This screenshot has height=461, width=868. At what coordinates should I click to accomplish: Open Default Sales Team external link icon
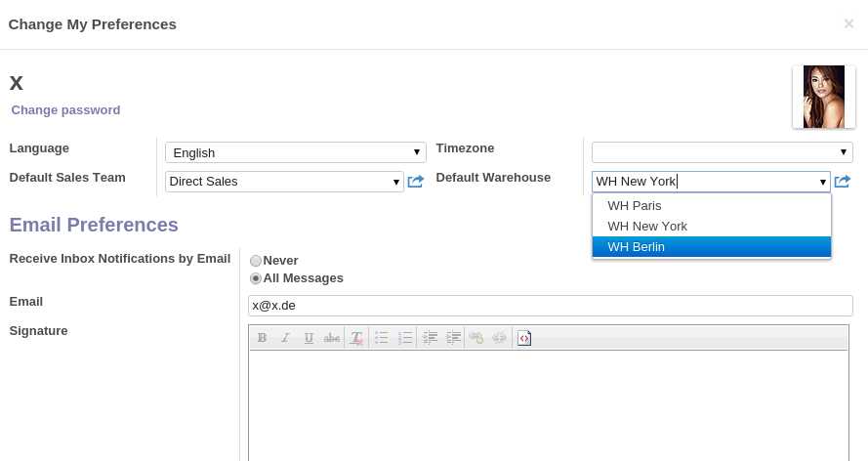(415, 182)
